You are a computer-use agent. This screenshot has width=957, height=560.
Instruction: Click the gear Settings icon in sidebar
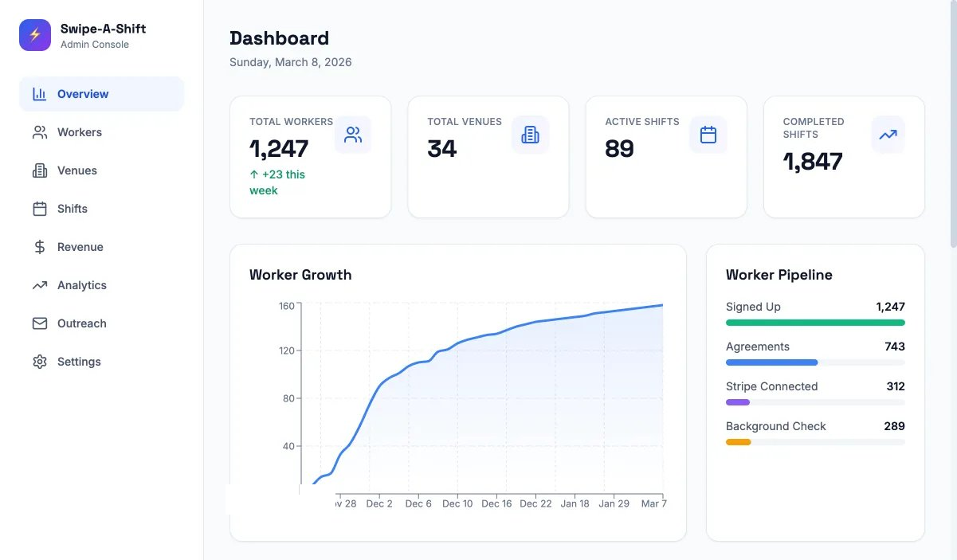40,362
